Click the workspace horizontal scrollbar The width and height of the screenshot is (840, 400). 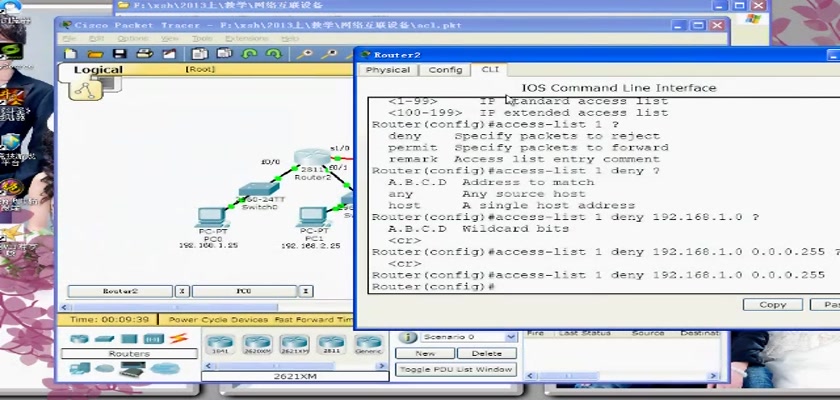175,307
